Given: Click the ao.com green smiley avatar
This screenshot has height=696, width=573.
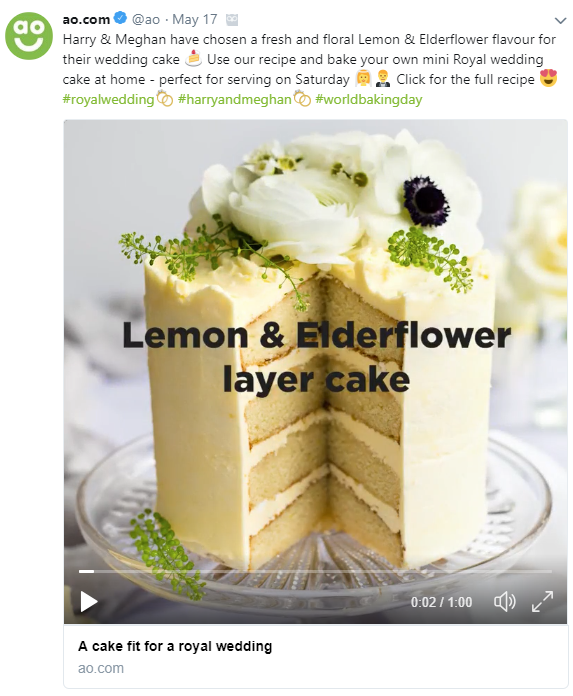Looking at the screenshot, I should (29, 36).
